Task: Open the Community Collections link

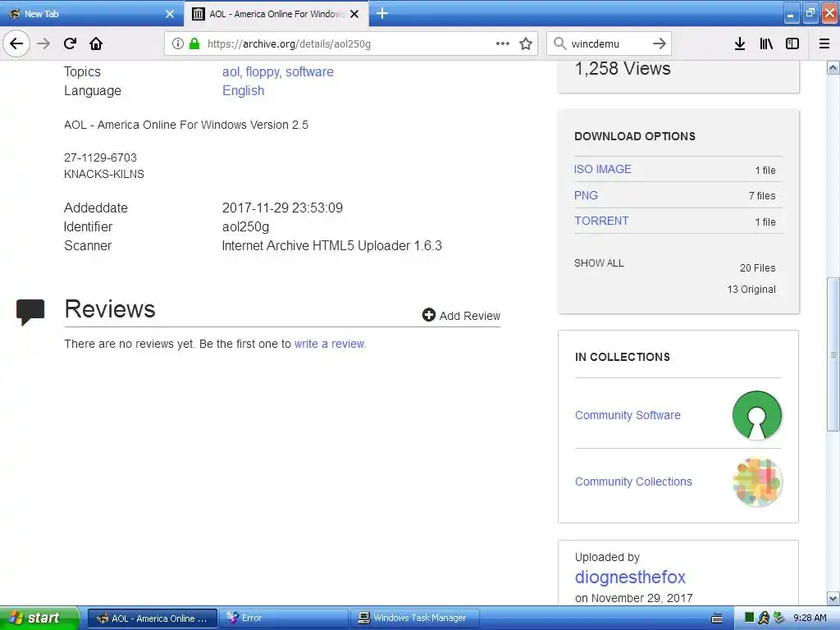Action: (633, 482)
